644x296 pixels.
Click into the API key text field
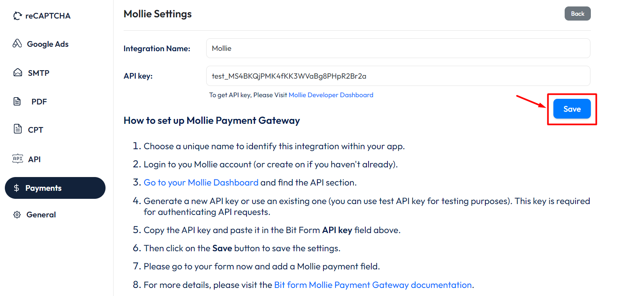click(x=398, y=76)
